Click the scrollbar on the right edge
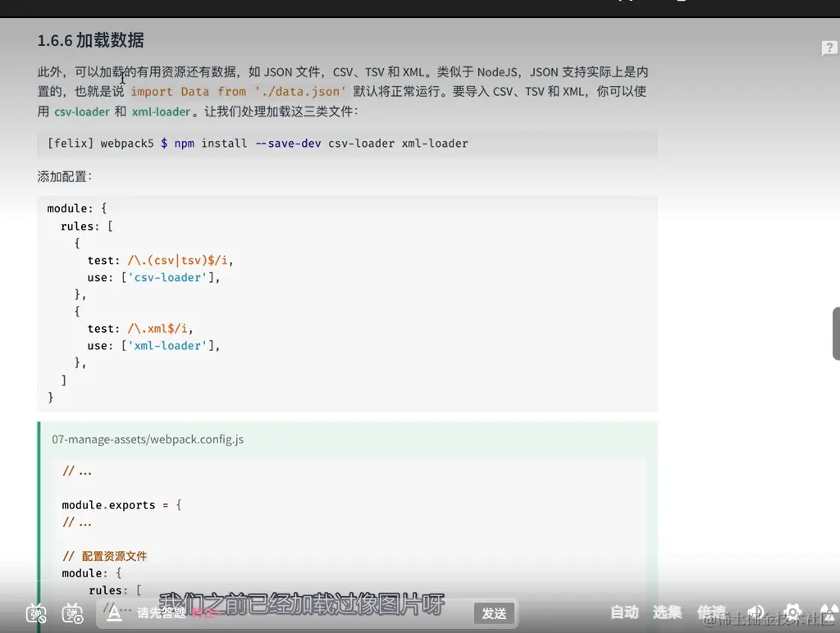This screenshot has height=633, width=840. click(x=835, y=332)
